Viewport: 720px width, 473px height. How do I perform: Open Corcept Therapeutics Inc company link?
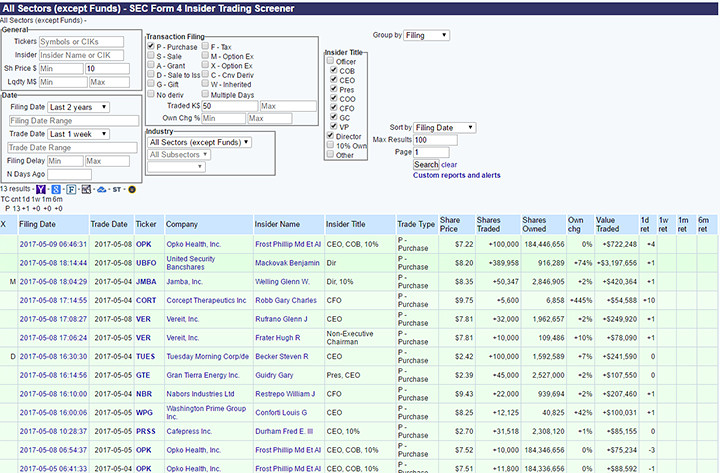coord(206,300)
